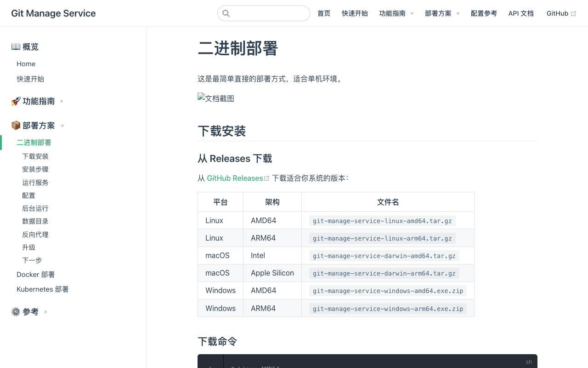Viewport: 588px width, 368px height.
Task: Click the external-link icon next to GitHub
Action: 573,13
